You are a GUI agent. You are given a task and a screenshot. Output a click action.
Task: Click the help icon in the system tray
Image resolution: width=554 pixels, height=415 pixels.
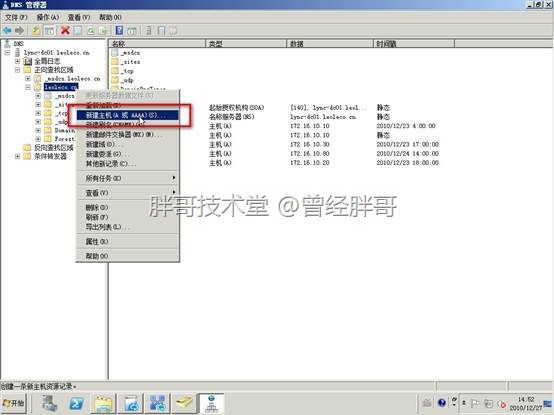click(x=442, y=403)
